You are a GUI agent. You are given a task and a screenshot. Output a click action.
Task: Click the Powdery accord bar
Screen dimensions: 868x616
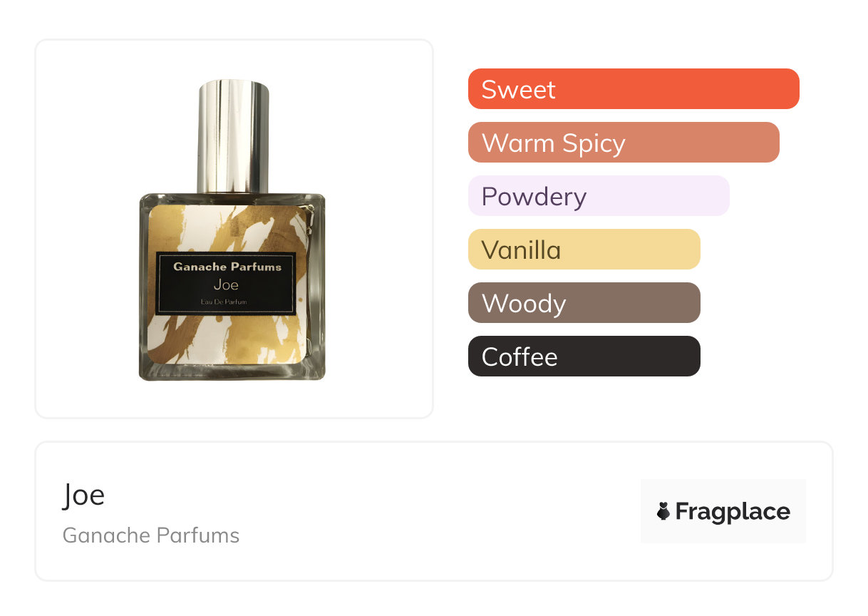point(599,196)
